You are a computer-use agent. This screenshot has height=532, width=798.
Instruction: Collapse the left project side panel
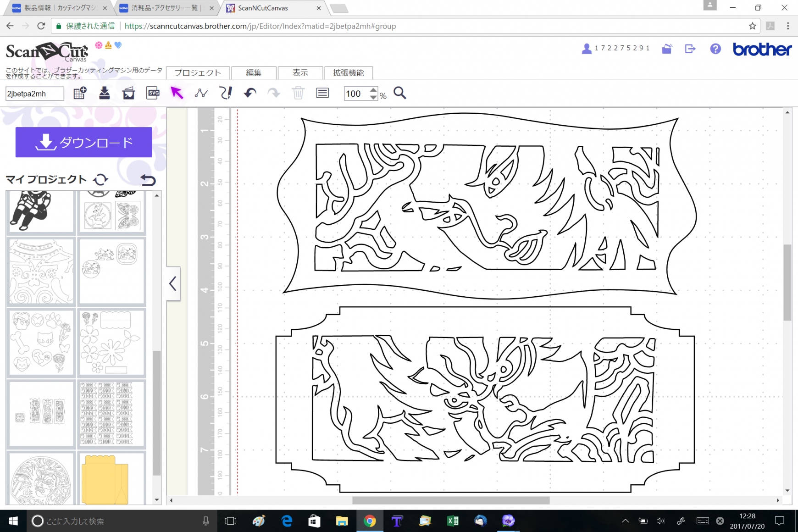tap(173, 284)
